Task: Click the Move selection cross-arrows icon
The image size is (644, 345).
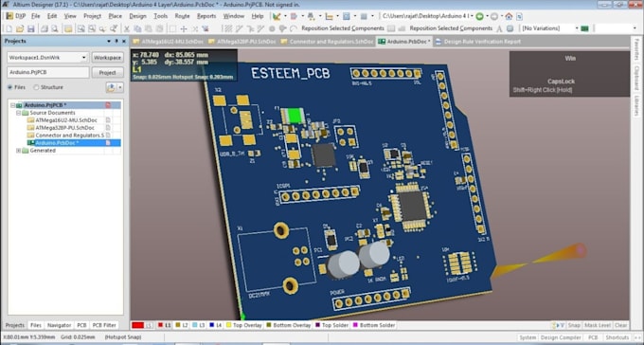Action: [x=184, y=28]
